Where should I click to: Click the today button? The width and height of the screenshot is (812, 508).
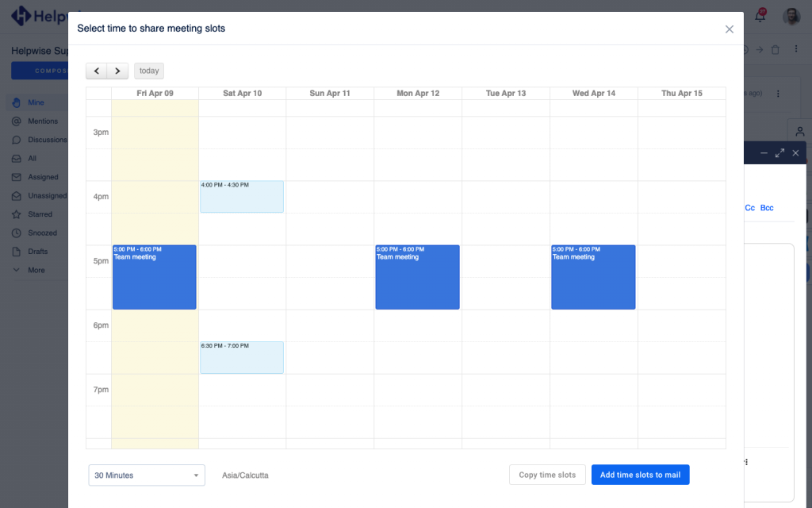149,71
